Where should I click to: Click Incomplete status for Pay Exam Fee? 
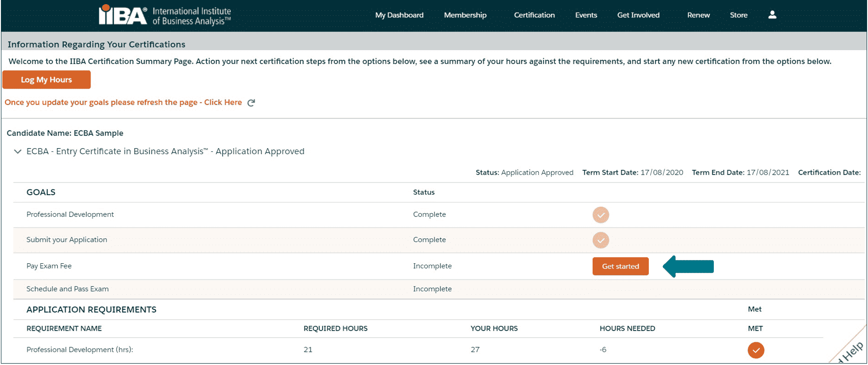[x=432, y=266]
